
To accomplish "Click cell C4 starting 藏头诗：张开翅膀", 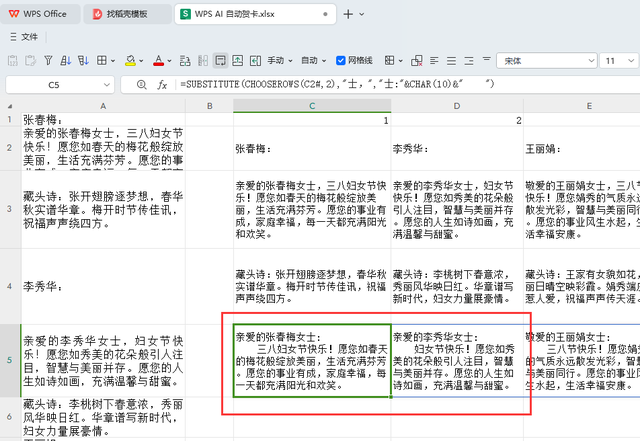I will (312, 286).
